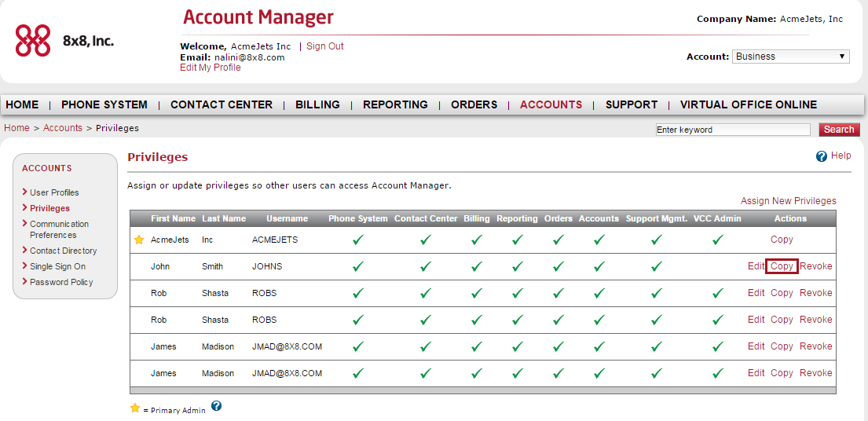Click the Assign New Privileges link
Screen dimensions: 868x421
point(789,201)
